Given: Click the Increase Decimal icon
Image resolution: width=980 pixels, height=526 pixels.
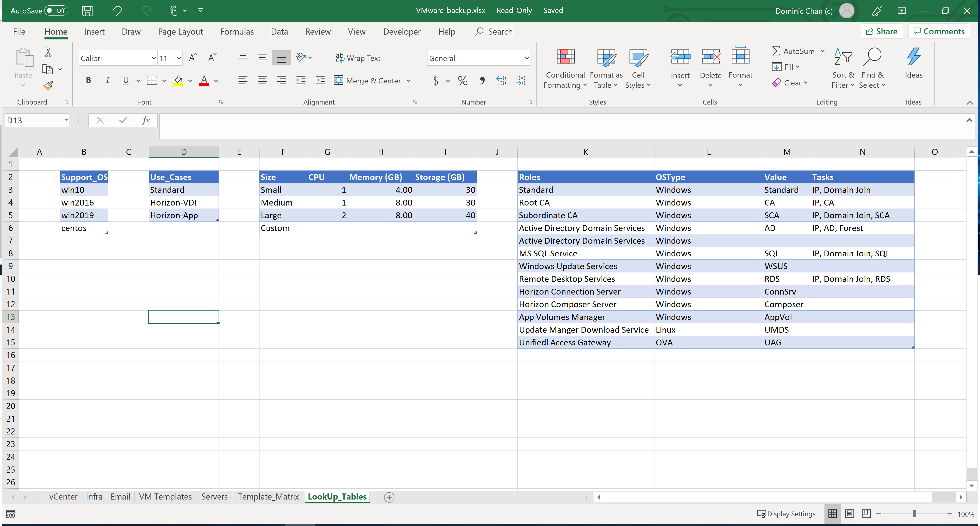Looking at the screenshot, I should (x=501, y=80).
